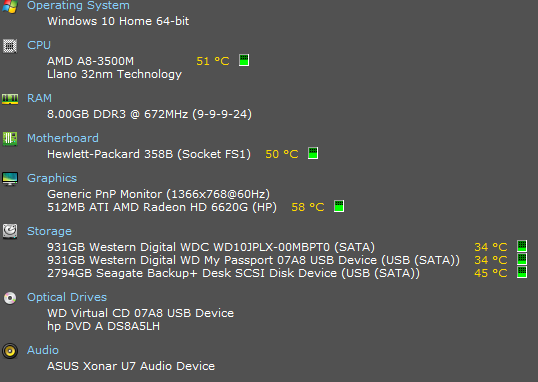Open the Operating System section link
Viewport: 538px width, 382px height.
[78, 5]
